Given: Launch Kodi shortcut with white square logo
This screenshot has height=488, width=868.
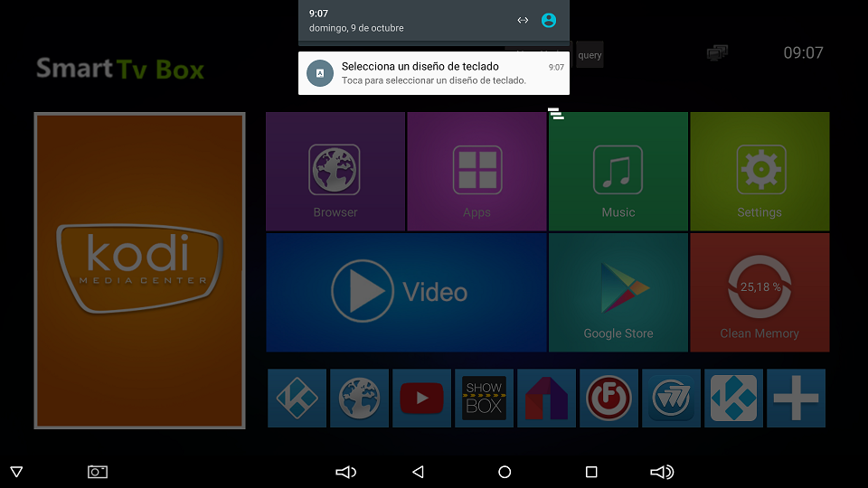Looking at the screenshot, I should tap(733, 399).
